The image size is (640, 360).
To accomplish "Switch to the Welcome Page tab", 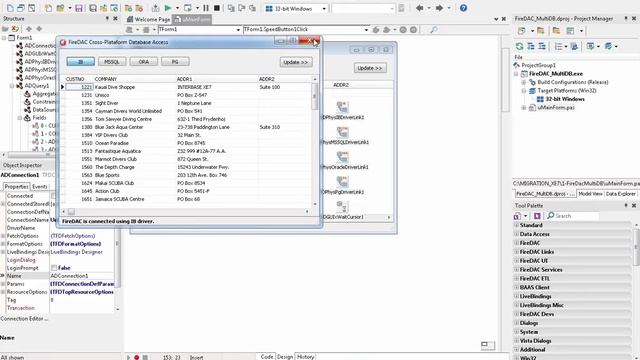I will tap(148, 19).
